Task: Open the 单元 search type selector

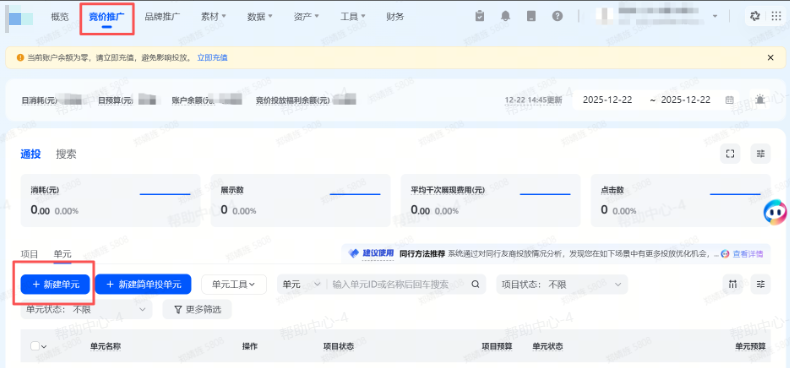Action: 301,284
